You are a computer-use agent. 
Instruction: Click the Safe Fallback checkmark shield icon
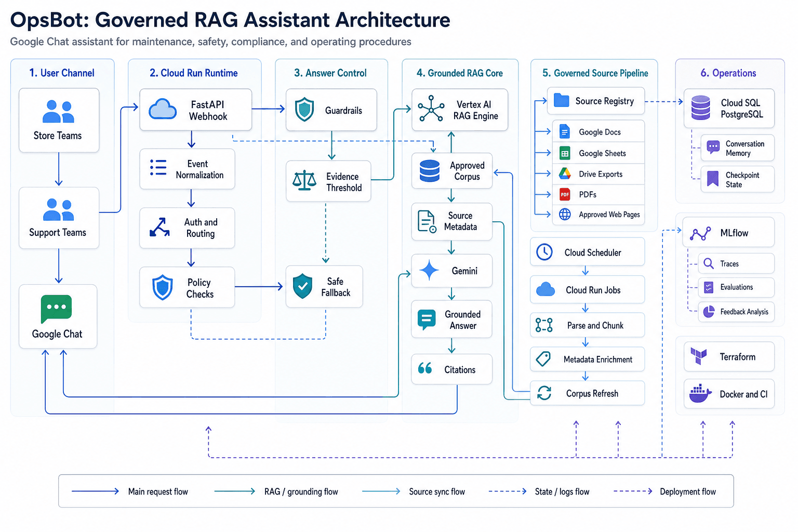(302, 286)
